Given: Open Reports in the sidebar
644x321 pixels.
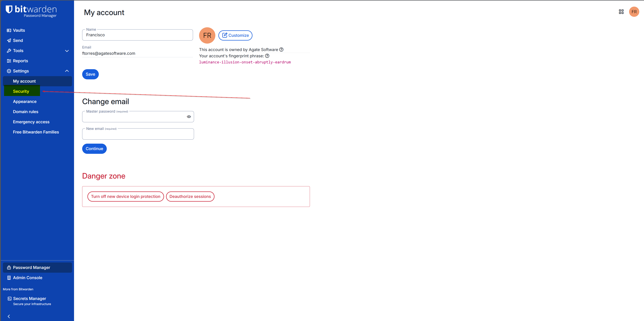Looking at the screenshot, I should coord(20,61).
